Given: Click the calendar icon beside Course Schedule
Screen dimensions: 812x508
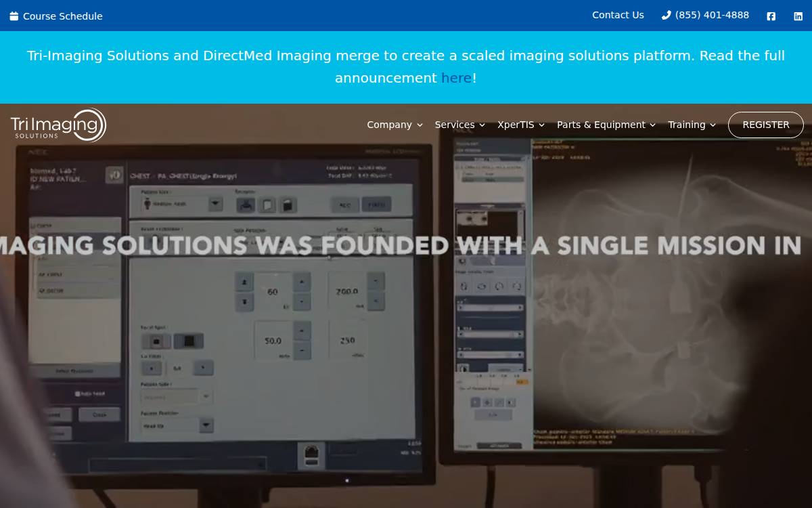Looking at the screenshot, I should pos(14,16).
